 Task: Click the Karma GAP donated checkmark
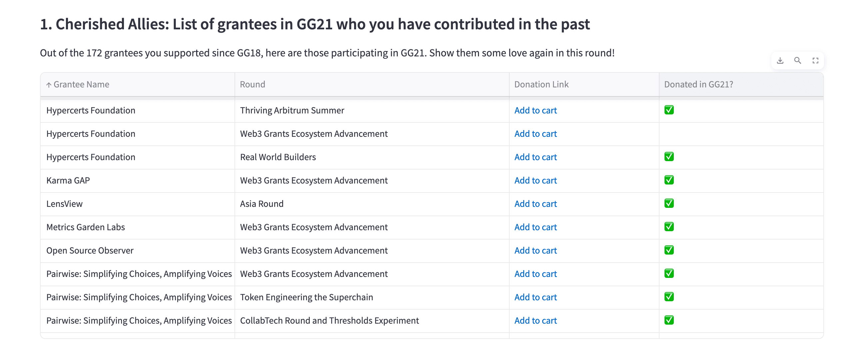669,180
